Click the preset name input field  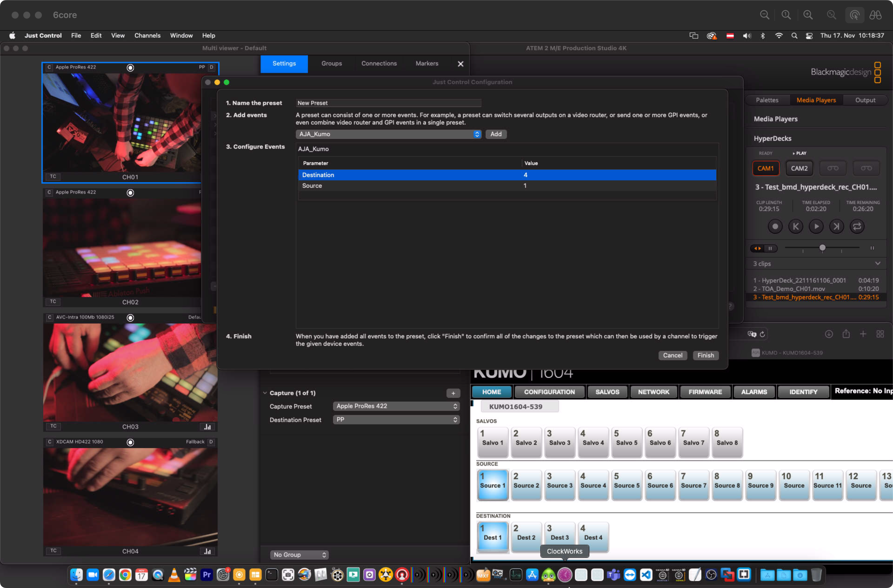[x=388, y=103]
